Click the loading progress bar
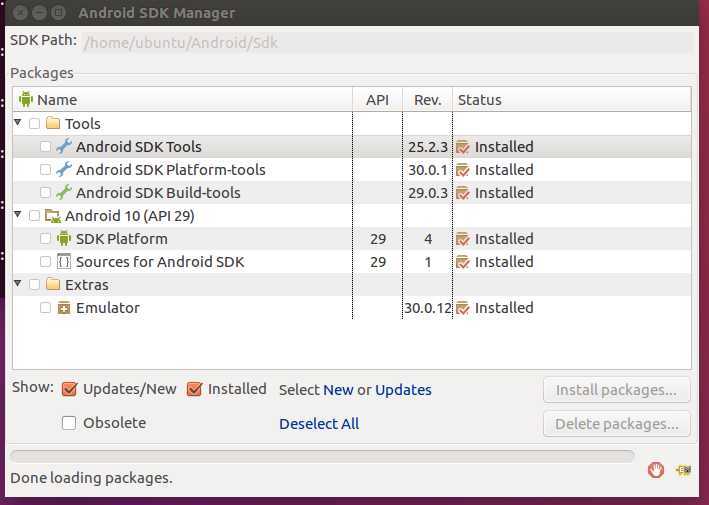709x505 pixels. point(322,456)
